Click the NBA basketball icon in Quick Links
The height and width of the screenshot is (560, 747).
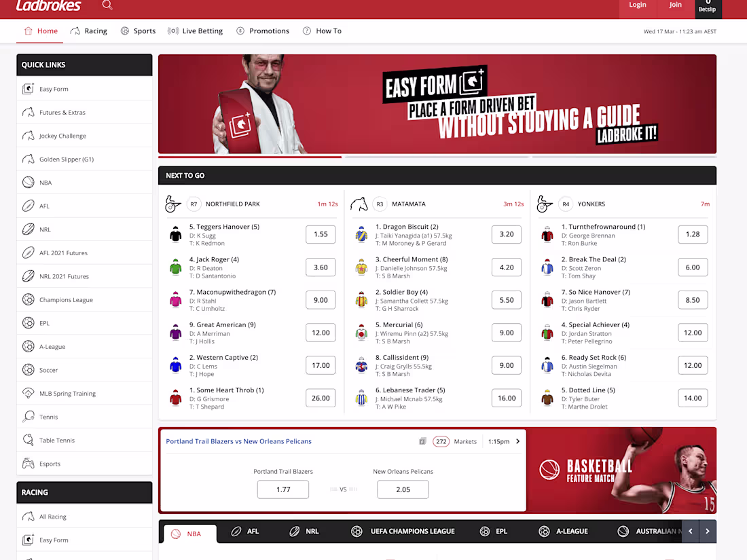[x=28, y=182]
